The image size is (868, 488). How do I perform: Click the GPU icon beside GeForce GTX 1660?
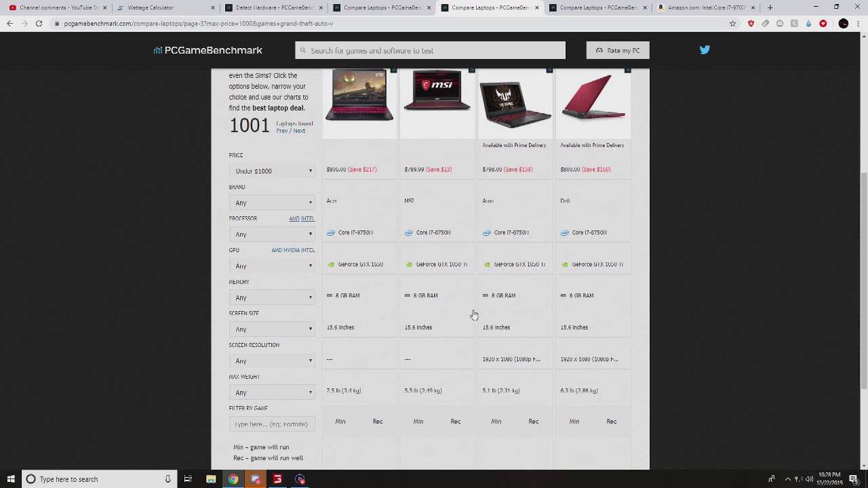[x=332, y=264]
